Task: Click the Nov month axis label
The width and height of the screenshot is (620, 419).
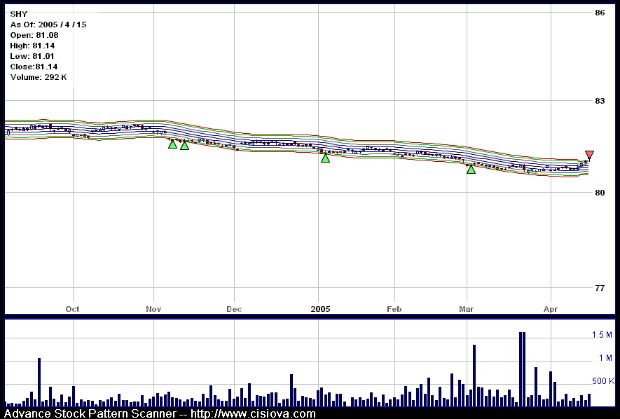Action: coord(153,309)
